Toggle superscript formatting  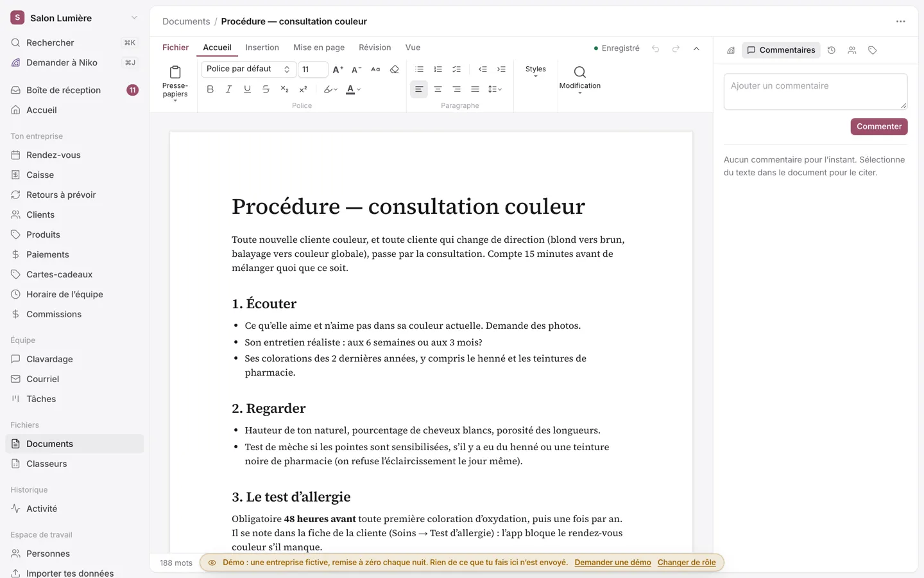pos(303,89)
